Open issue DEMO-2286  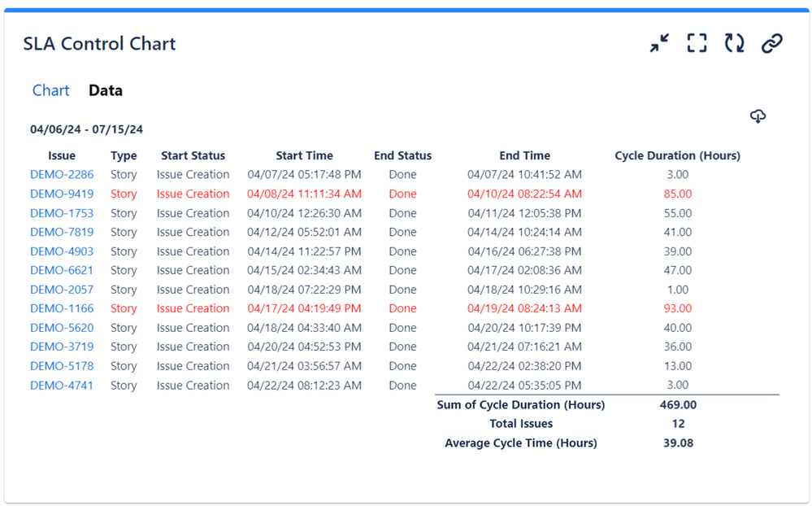pyautogui.click(x=62, y=175)
